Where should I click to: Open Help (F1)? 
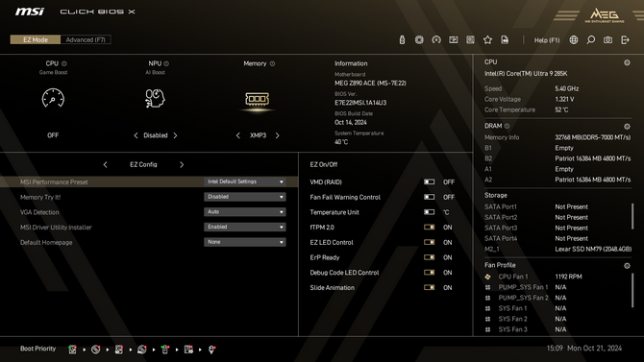pos(547,40)
